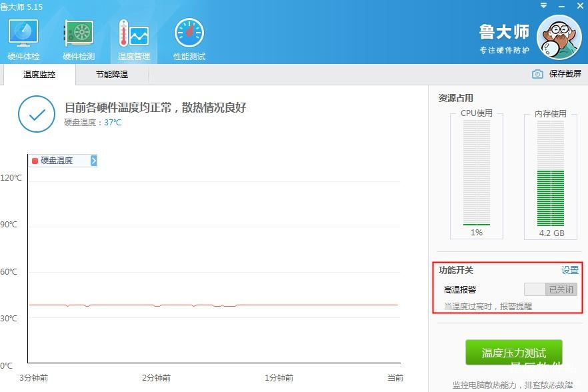Click the 30℃ axis label
Image resolution: width=588 pixels, height=392 pixels.
pyautogui.click(x=9, y=319)
